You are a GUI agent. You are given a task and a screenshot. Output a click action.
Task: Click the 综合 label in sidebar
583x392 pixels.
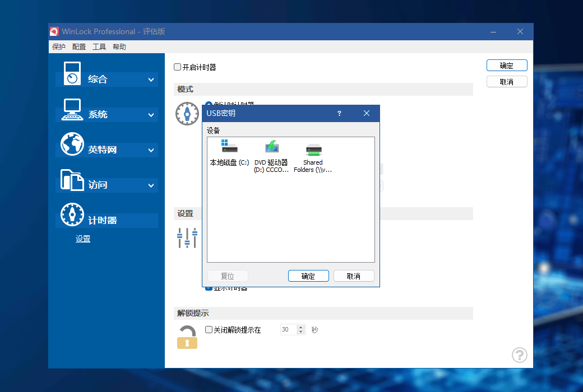(98, 79)
